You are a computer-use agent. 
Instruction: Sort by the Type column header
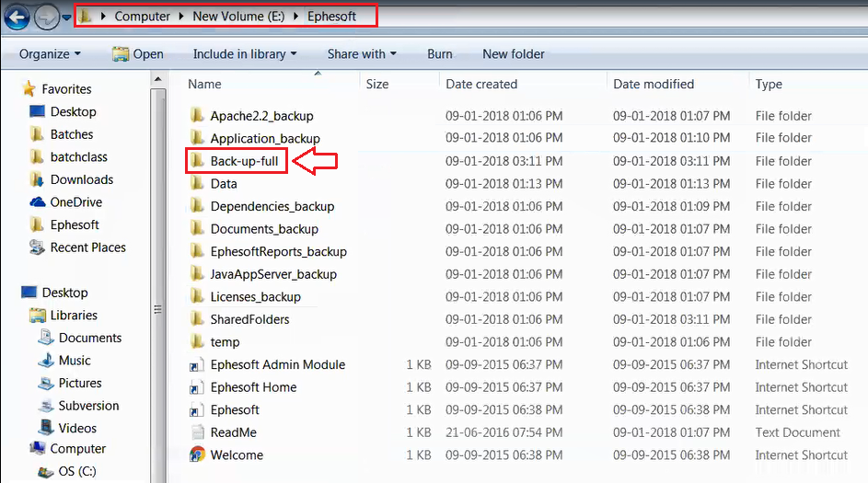click(x=769, y=84)
